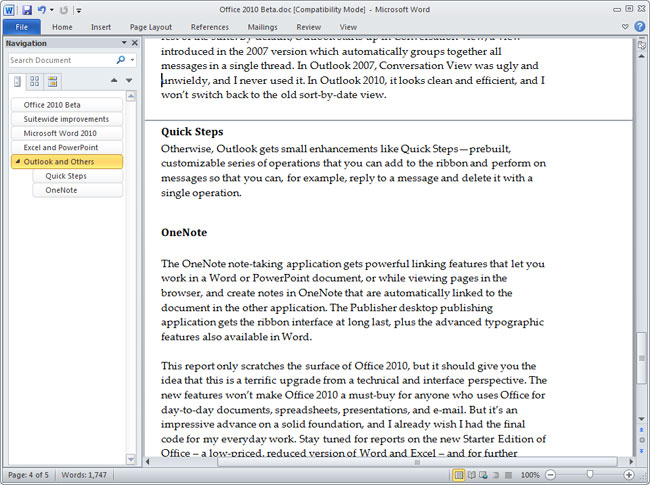Image resolution: width=650 pixels, height=485 pixels.
Task: Click the horizontal scrollbar thumb
Action: coord(417,462)
